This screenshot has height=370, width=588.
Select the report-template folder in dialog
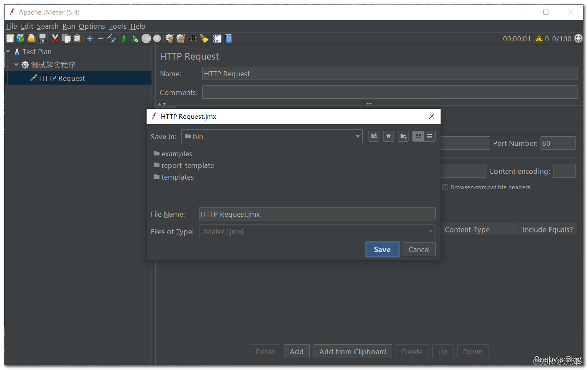pos(184,165)
